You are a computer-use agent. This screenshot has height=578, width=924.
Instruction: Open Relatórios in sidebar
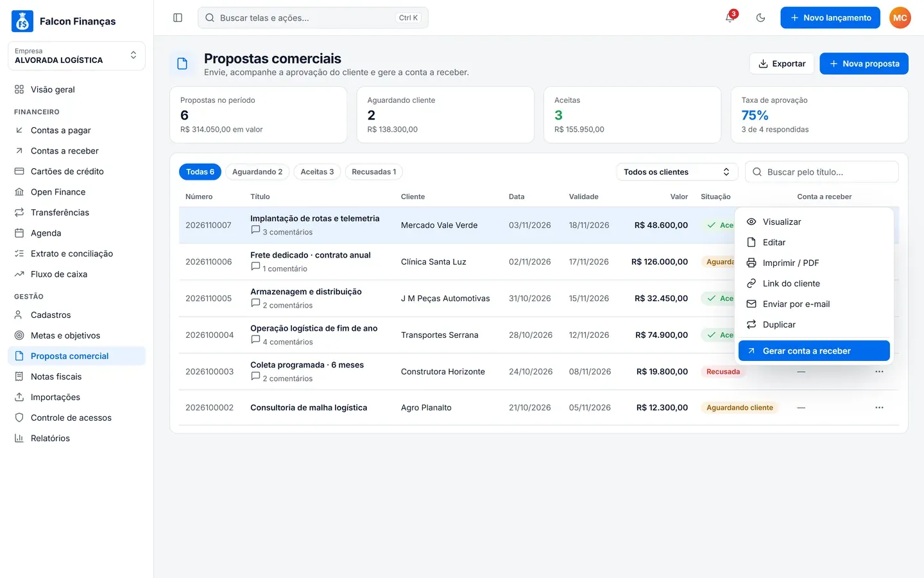[76, 438]
